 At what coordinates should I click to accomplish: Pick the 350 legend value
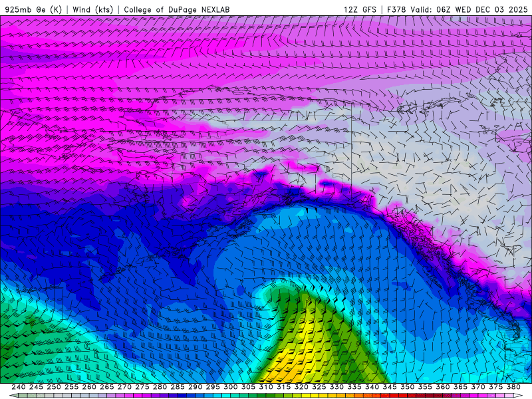[407, 387]
